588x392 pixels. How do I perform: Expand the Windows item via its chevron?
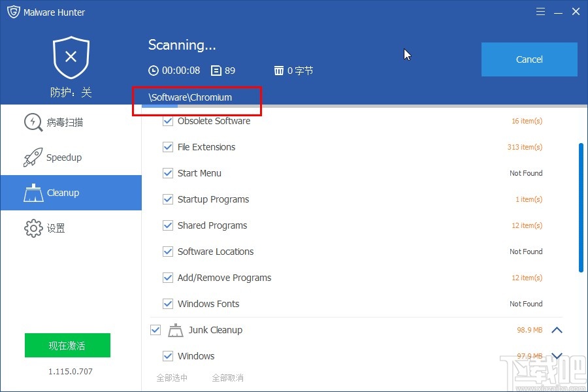(x=557, y=356)
